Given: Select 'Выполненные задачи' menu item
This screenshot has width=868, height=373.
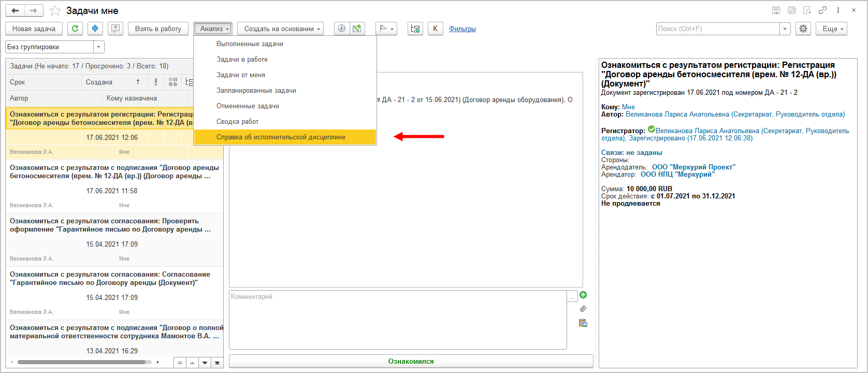Looking at the screenshot, I should pyautogui.click(x=285, y=44).
